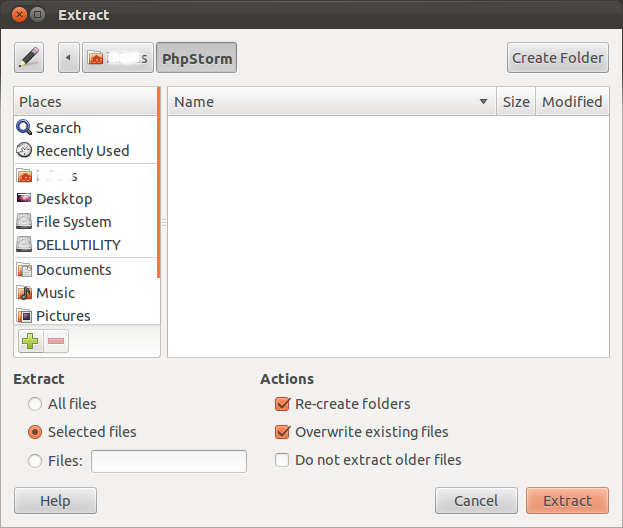Viewport: 623px width, 528px height.
Task: Open the home folder in the path bar
Action: click(x=118, y=58)
